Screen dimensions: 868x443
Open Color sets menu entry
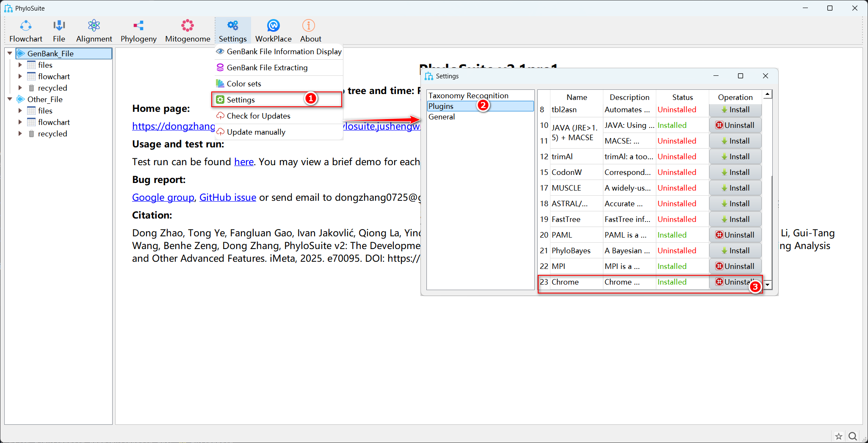coord(279,84)
